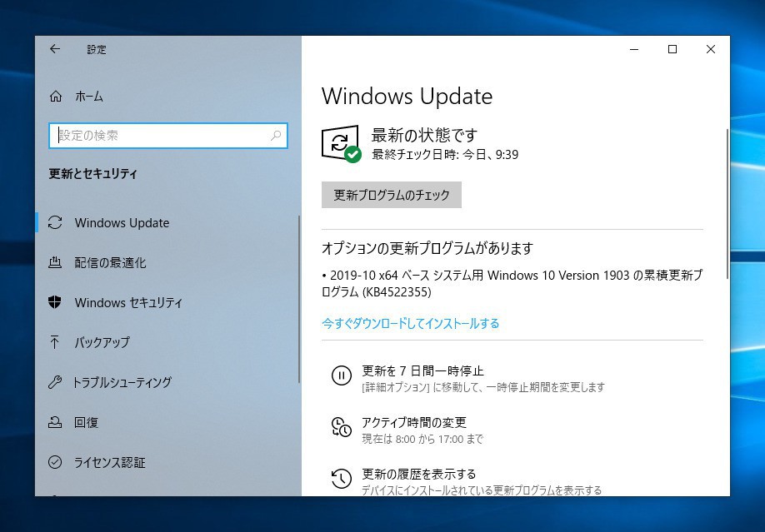Select 更新を 7 日間一時停止
This screenshot has width=765, height=532.
coord(422,371)
